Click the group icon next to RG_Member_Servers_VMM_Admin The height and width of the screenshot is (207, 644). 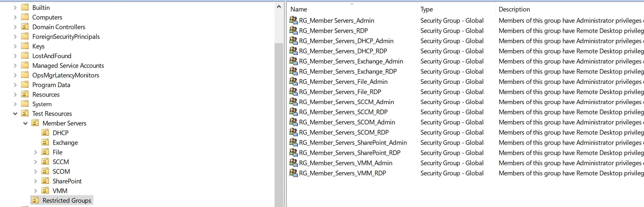point(293,163)
